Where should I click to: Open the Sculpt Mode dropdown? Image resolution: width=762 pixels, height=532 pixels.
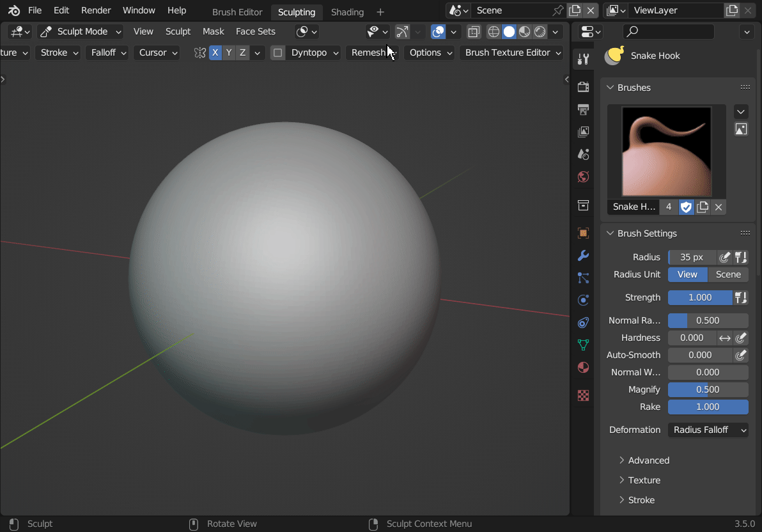click(81, 31)
